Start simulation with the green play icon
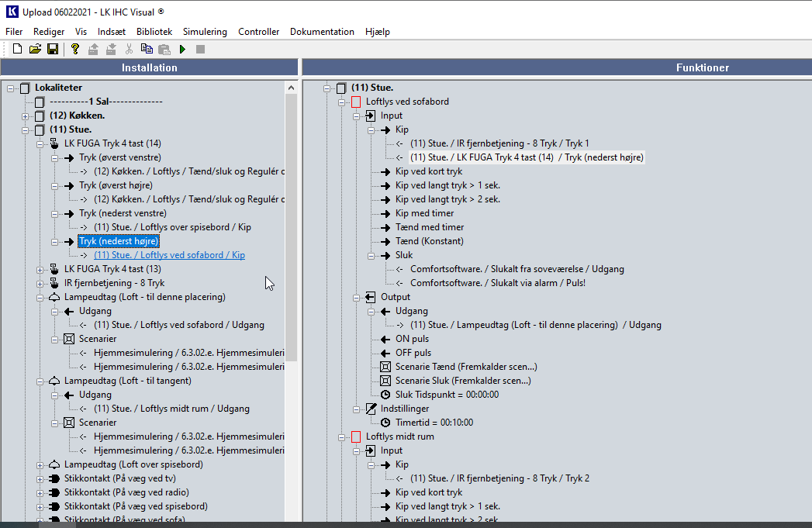This screenshot has width=812, height=528. coord(182,49)
